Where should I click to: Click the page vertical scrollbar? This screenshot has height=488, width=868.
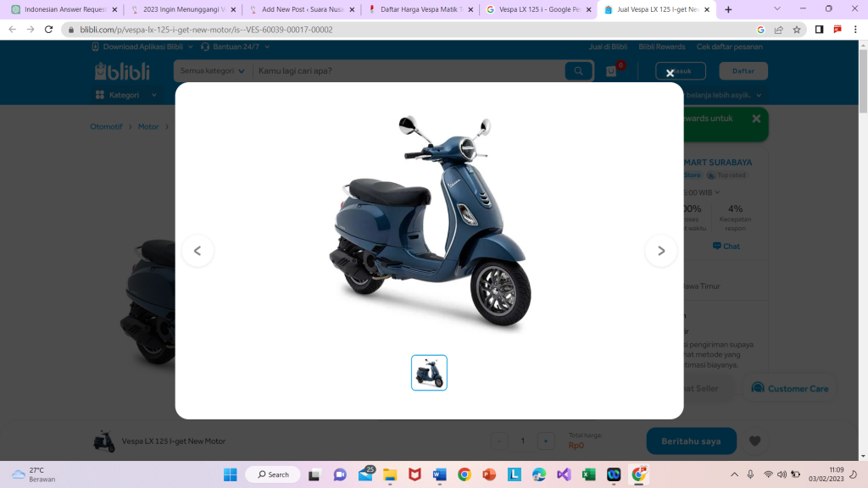point(863,81)
